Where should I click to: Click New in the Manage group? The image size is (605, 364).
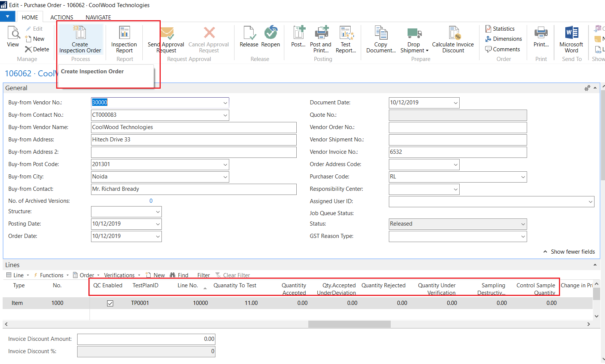click(x=35, y=39)
